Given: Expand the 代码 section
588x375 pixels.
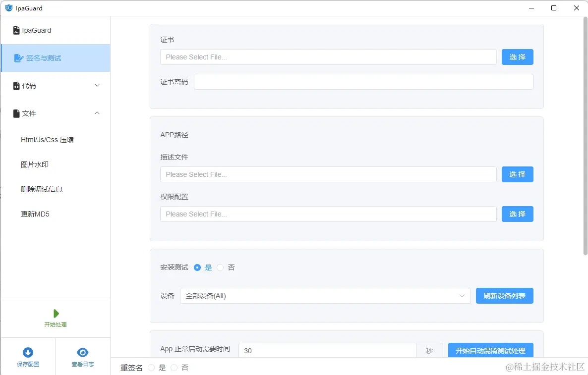Looking at the screenshot, I should (x=97, y=85).
